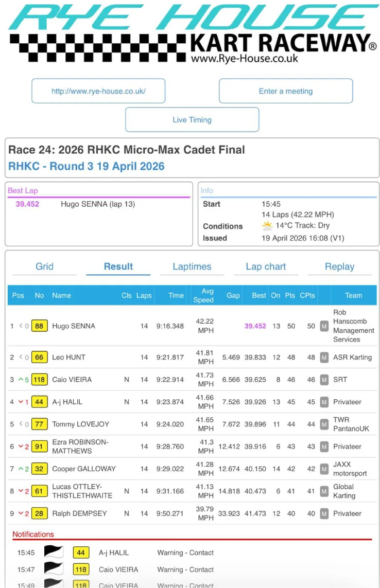Click the Pos column header
Image resolution: width=380 pixels, height=588 pixels.
(x=18, y=295)
